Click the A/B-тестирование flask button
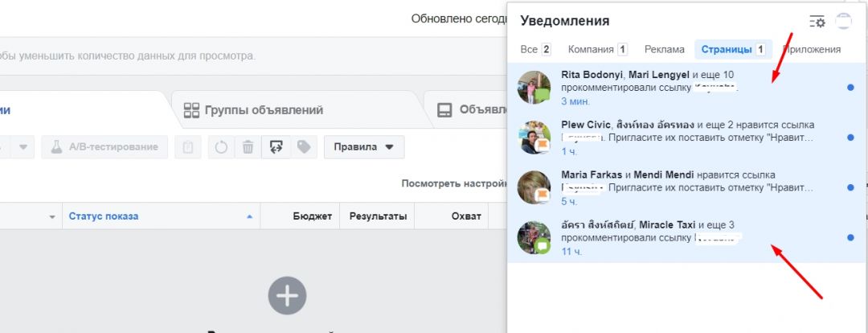The height and width of the screenshot is (333, 868). click(104, 147)
